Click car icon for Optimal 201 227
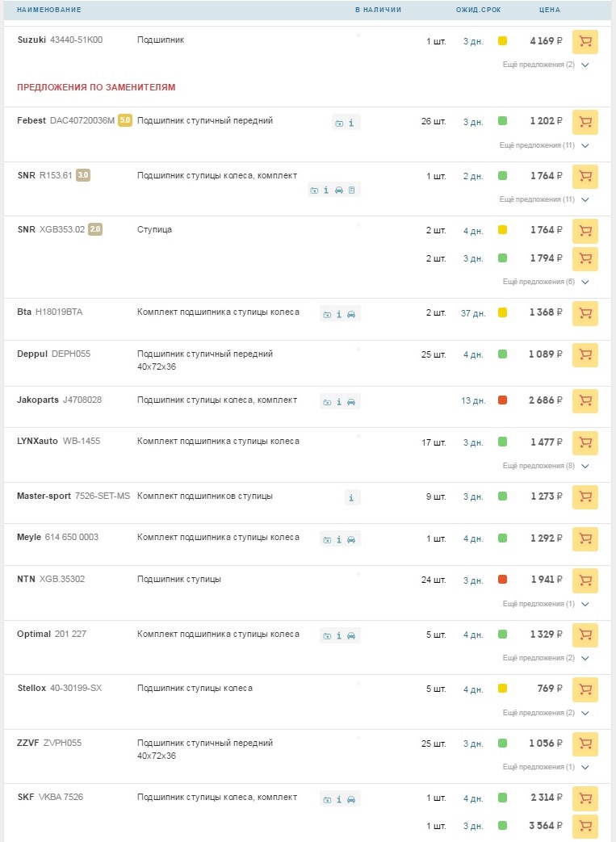The image size is (616, 842). pos(351,636)
